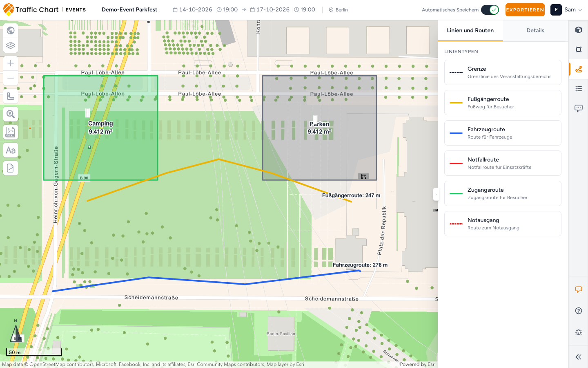Open the start date 14-10-2026 field

[192, 10]
